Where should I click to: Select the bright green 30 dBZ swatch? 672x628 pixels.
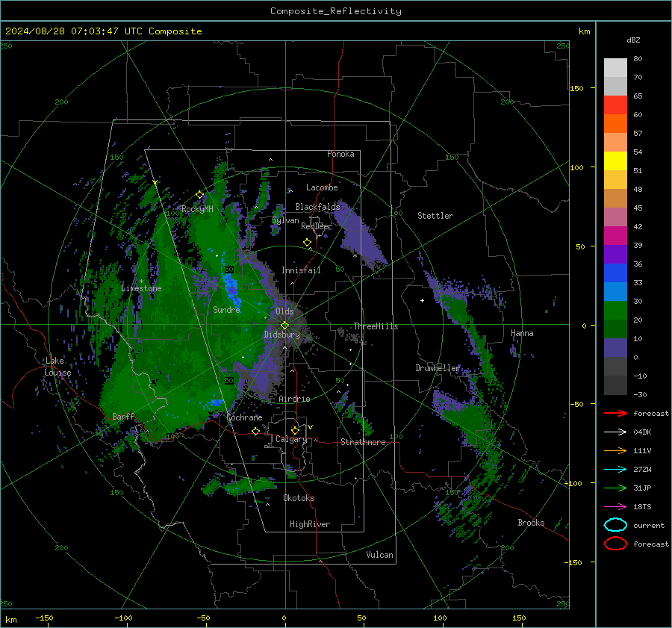[x=615, y=311]
